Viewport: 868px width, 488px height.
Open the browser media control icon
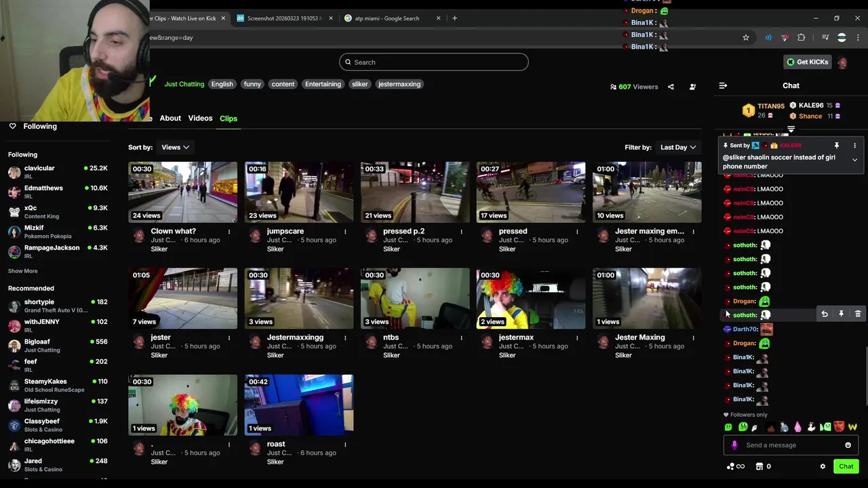click(x=825, y=37)
